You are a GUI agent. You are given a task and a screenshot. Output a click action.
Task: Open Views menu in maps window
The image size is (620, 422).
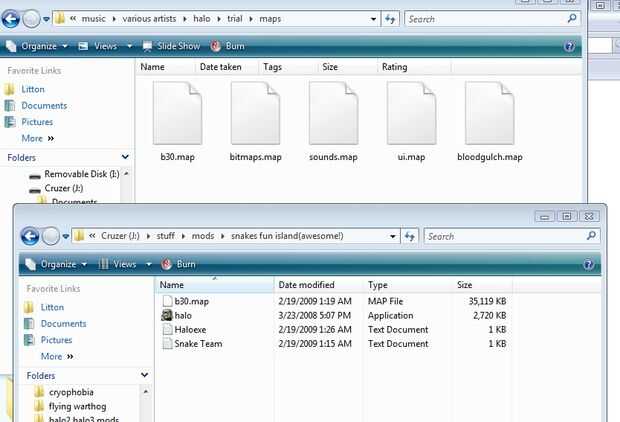click(100, 46)
